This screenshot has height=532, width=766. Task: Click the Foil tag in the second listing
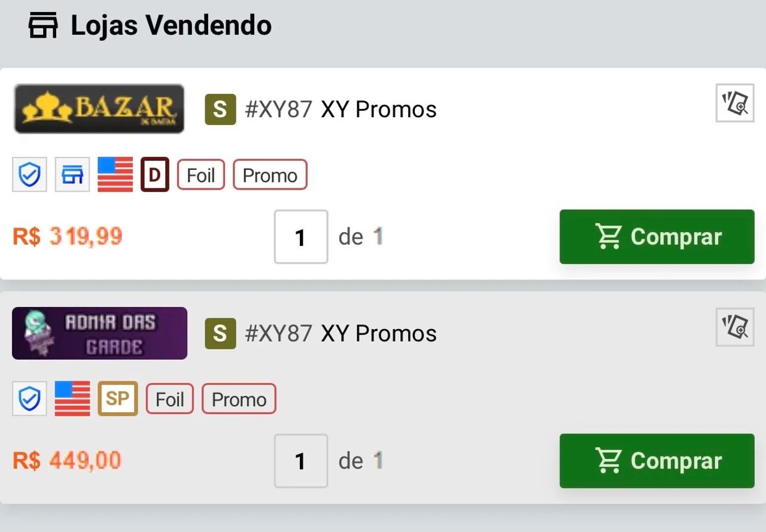169,399
